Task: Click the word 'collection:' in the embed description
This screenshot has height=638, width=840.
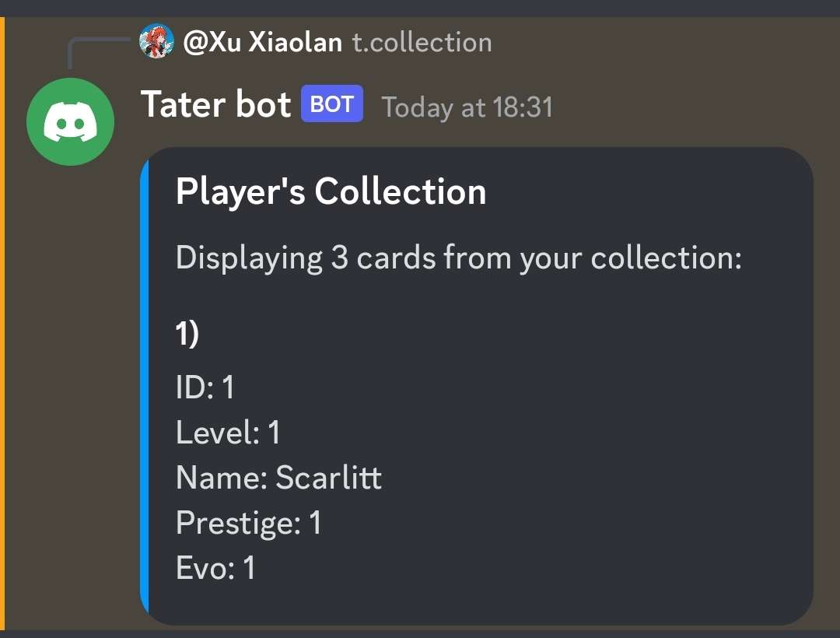Action: [x=667, y=258]
